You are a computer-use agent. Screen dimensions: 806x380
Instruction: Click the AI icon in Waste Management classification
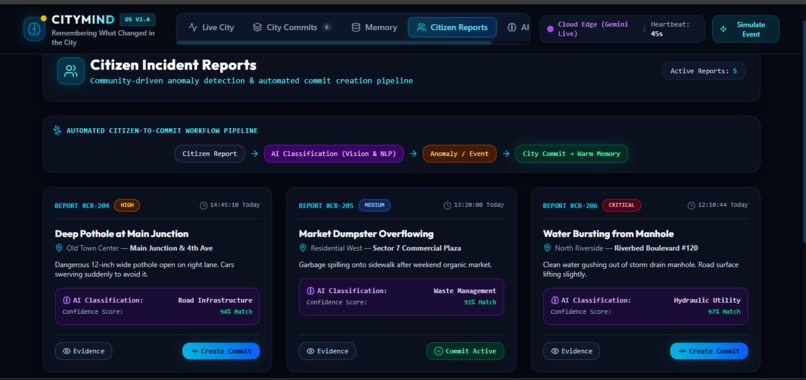click(x=310, y=291)
